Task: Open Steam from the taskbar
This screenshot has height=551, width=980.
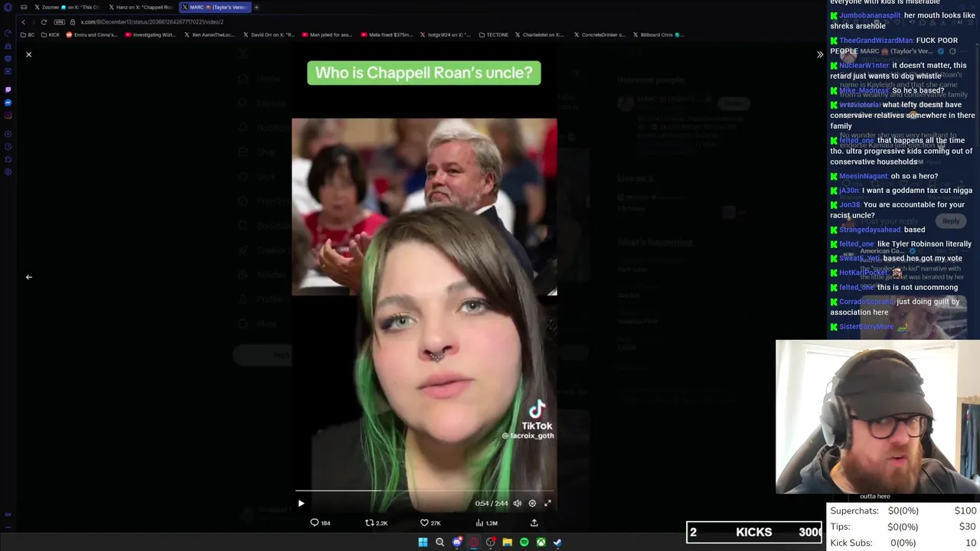Action: click(557, 543)
